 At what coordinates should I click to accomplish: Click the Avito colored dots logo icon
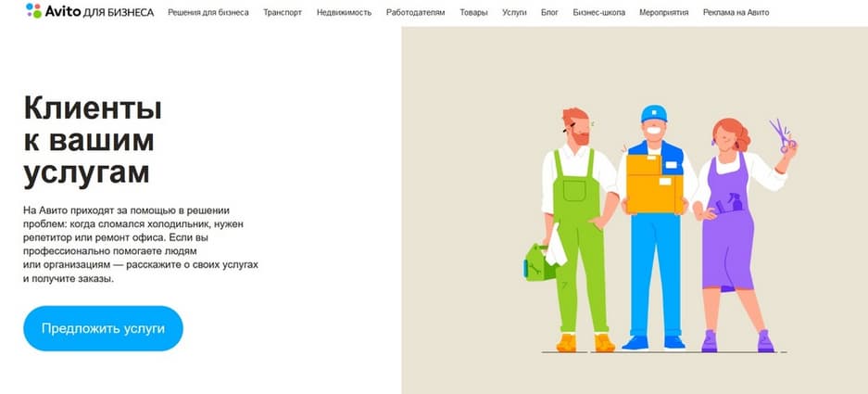pos(33,10)
